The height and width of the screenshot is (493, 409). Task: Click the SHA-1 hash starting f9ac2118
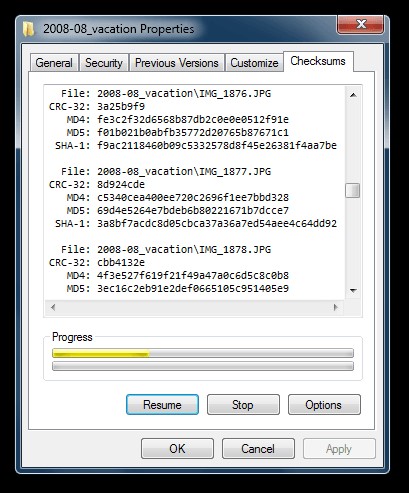pos(217,146)
